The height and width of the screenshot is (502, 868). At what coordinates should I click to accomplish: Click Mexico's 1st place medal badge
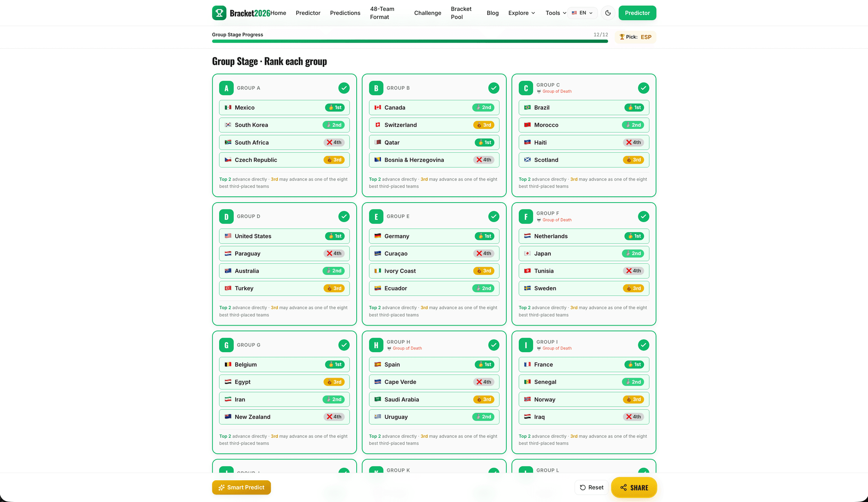(x=335, y=108)
